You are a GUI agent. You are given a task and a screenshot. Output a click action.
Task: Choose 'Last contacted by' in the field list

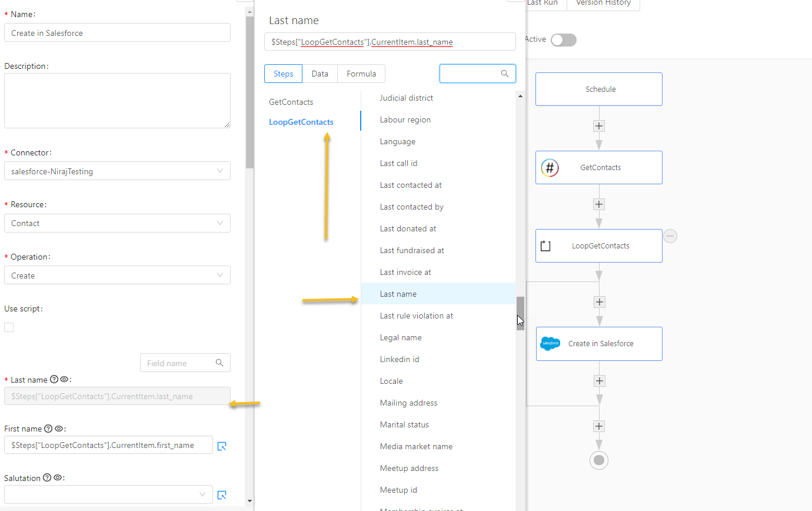pos(438,207)
